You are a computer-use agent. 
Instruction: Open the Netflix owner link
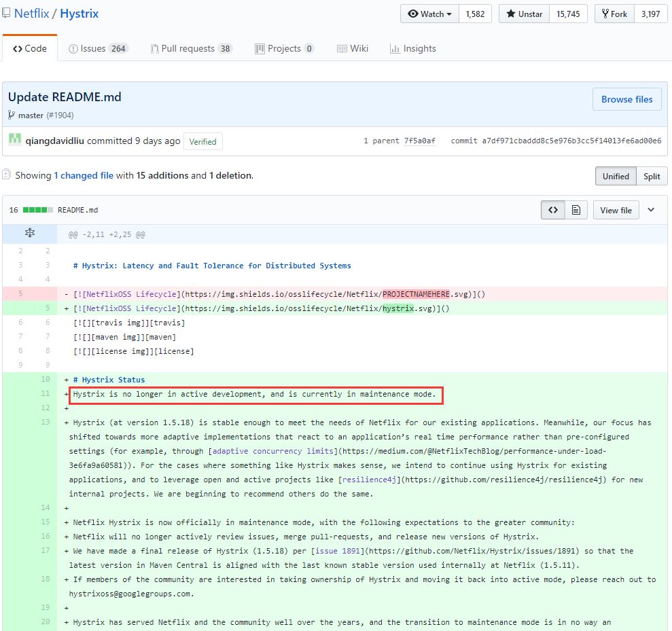(32, 14)
